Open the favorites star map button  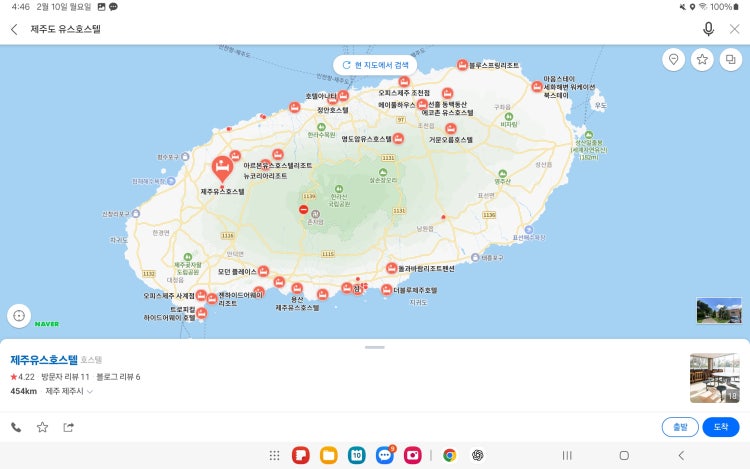702,59
